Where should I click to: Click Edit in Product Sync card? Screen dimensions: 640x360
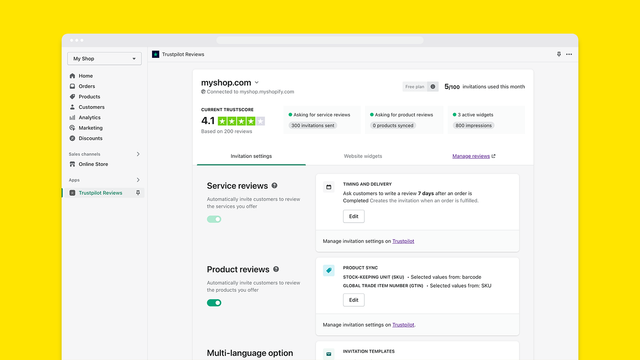[x=353, y=300]
